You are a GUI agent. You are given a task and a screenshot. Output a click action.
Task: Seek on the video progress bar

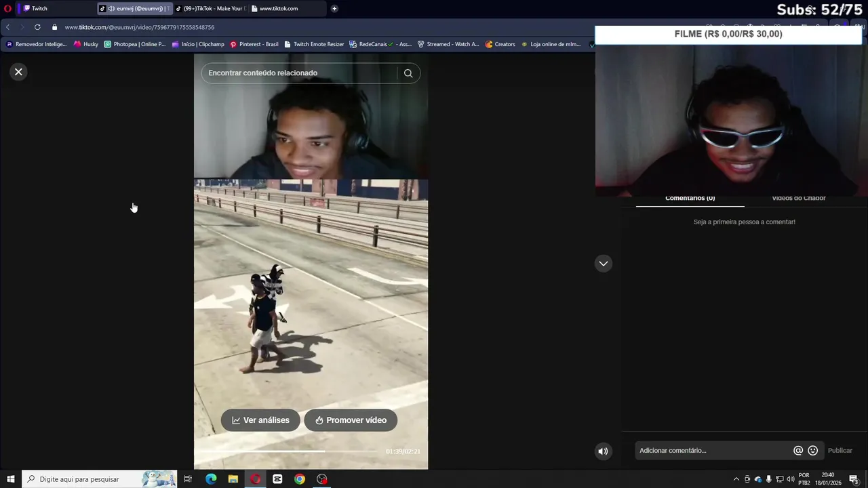pyautogui.click(x=288, y=451)
